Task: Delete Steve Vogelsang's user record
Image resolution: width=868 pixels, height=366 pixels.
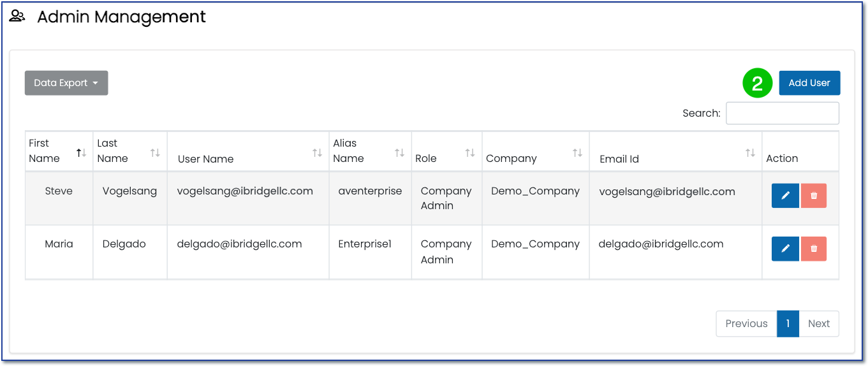Action: coord(814,196)
